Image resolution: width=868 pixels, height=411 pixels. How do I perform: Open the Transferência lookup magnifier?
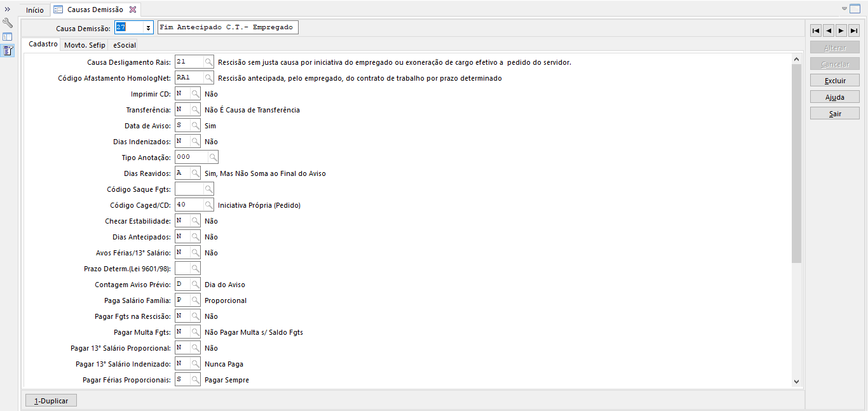(x=196, y=110)
